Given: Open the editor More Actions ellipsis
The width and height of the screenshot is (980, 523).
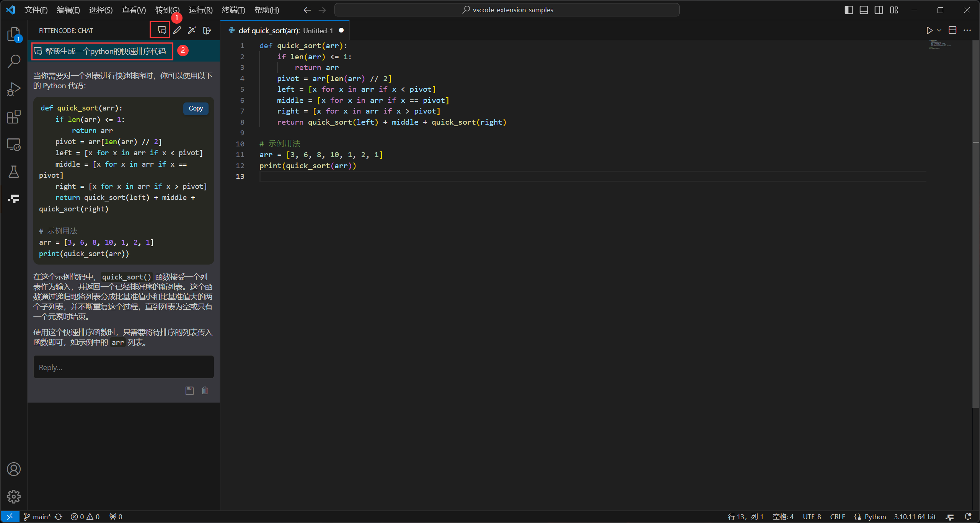Looking at the screenshot, I should (967, 30).
